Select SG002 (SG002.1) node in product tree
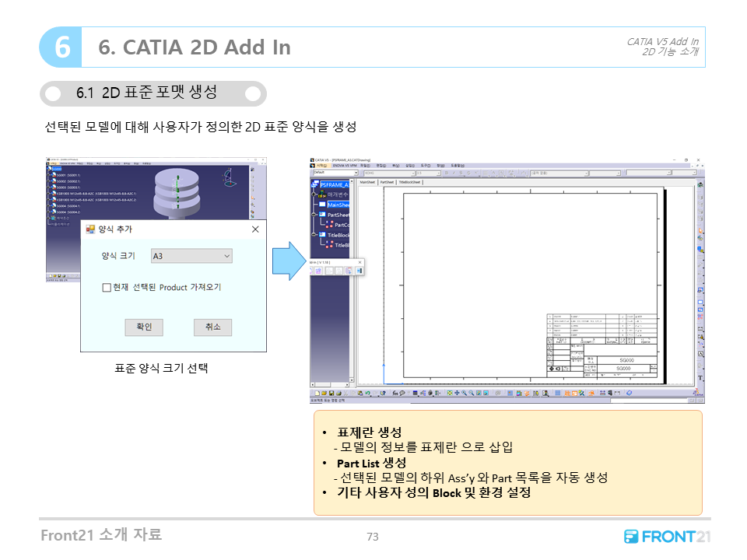This screenshot has height=560, width=747. (68, 181)
